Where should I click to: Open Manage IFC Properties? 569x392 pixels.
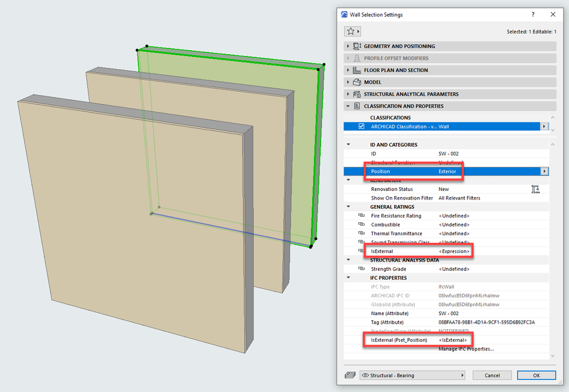coord(466,349)
